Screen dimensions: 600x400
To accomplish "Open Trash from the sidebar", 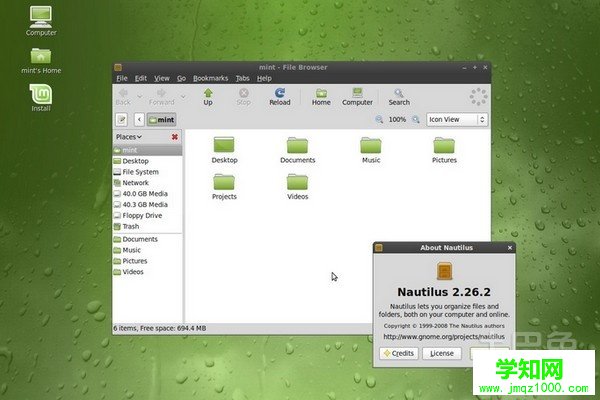I will coord(147,226).
